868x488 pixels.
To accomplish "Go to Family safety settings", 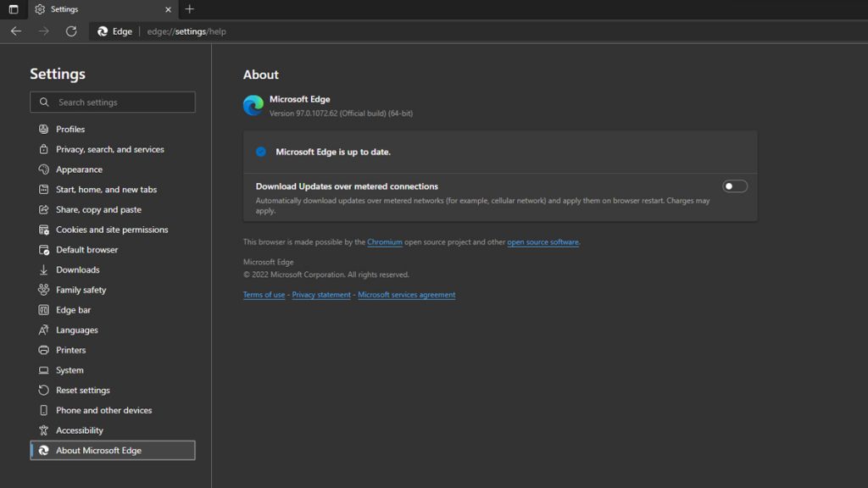I will (81, 290).
